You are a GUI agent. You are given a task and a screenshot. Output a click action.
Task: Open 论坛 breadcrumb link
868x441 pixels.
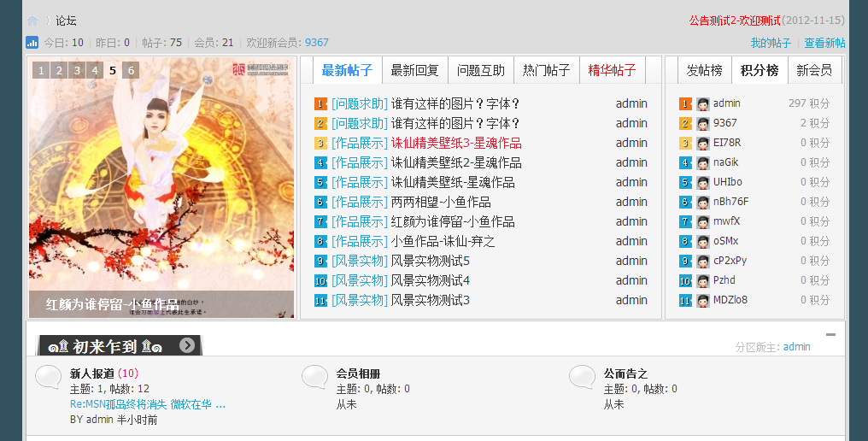tap(66, 21)
